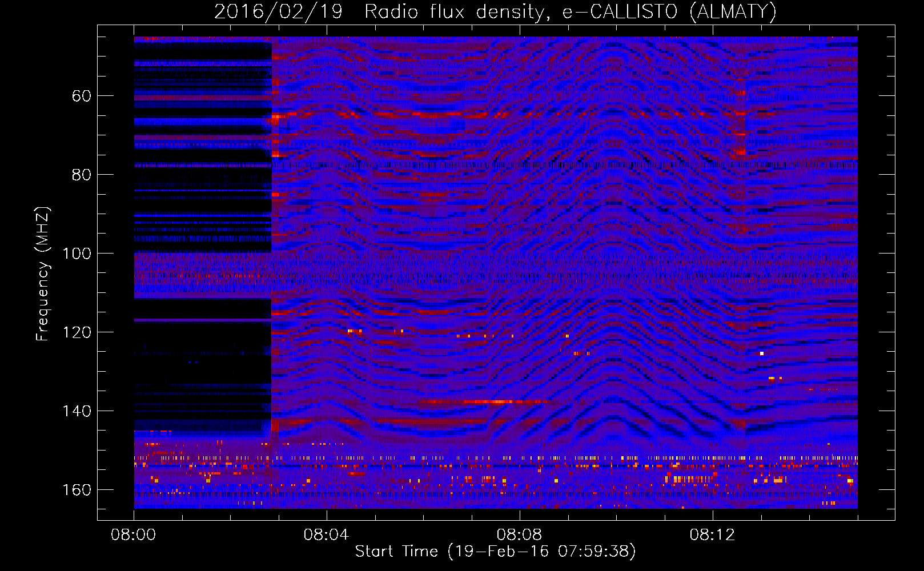924x571 pixels.
Task: Click the 08:12 time tick label
Action: coord(712,535)
